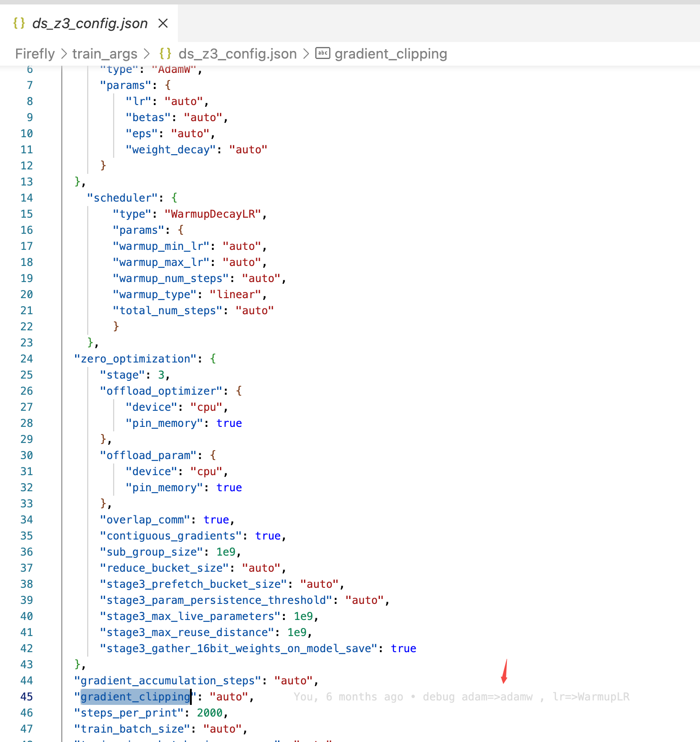This screenshot has width=700, height=742.
Task: Expand chevron after ds_z3_config.json breadcrumb
Action: [306, 54]
